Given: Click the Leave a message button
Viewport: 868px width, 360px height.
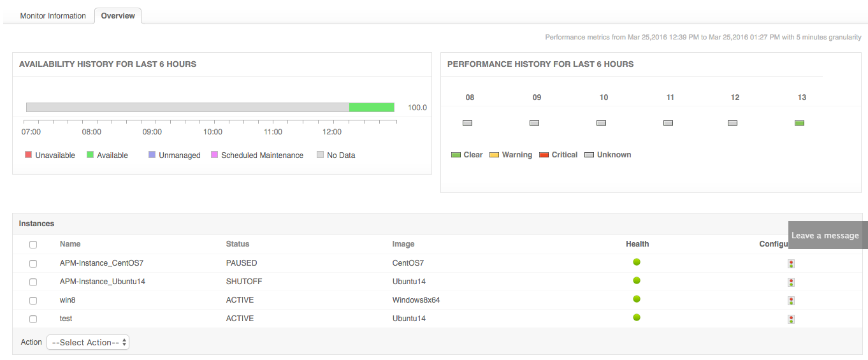Looking at the screenshot, I should [828, 235].
